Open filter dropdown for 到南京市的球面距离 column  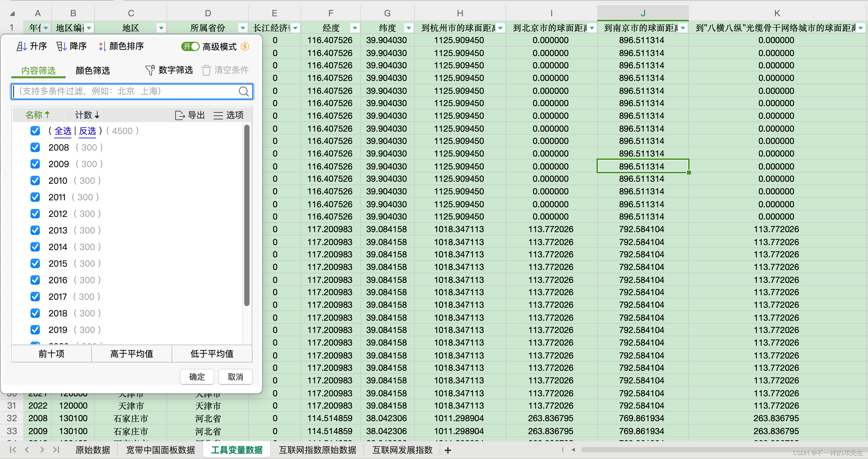[683, 28]
